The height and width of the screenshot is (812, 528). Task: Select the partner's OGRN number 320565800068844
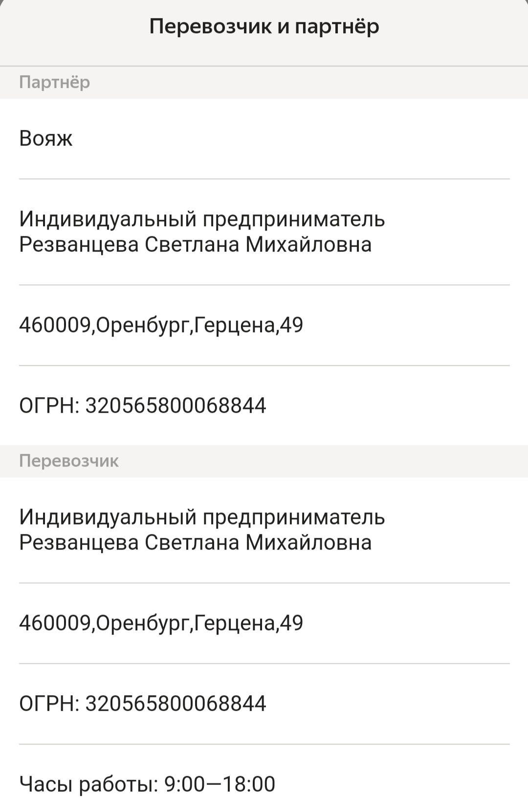tap(176, 406)
